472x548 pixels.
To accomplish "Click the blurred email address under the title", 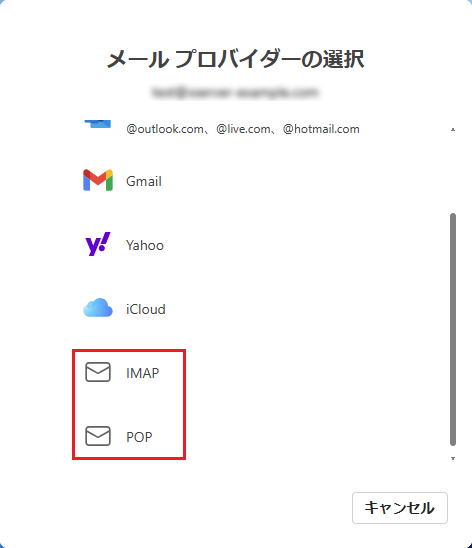I will [236, 92].
